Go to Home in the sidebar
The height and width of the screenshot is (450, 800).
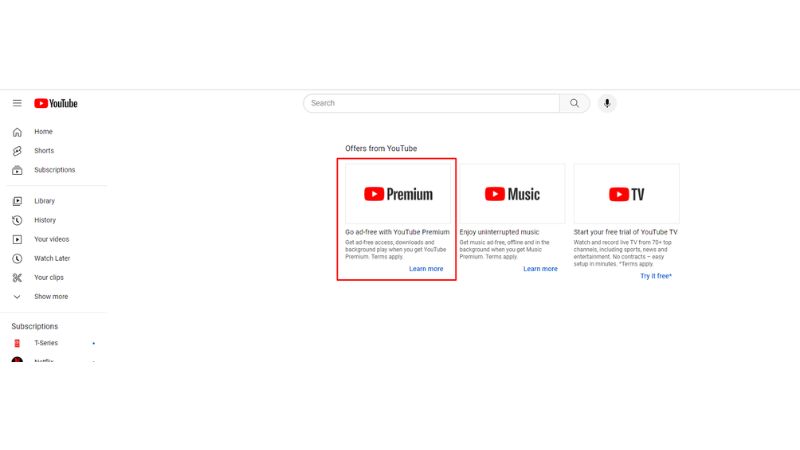point(43,132)
